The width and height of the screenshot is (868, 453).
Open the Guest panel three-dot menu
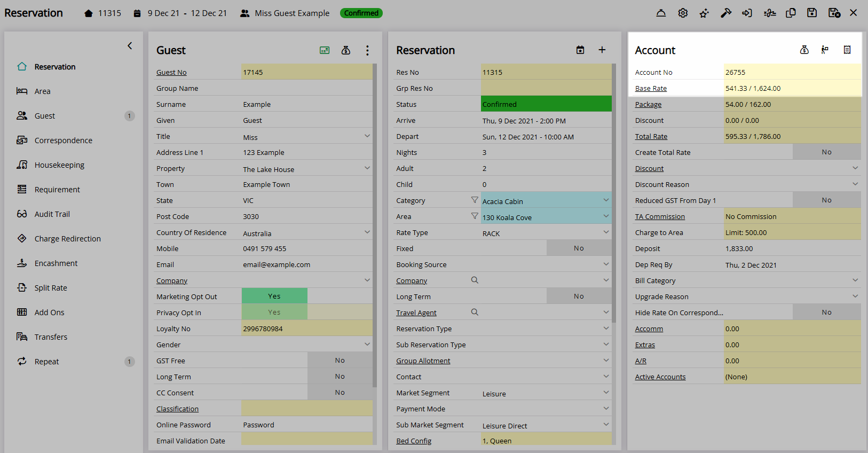(x=367, y=50)
